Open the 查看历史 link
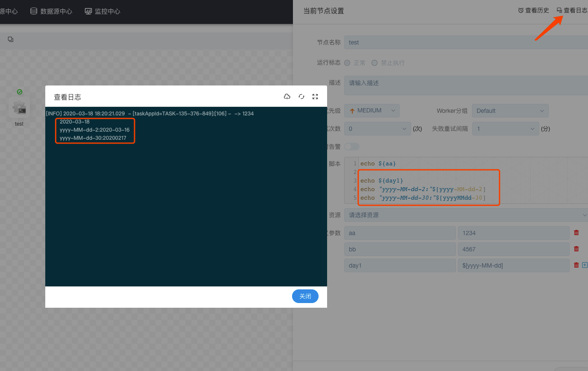The image size is (588, 371). pos(534,11)
